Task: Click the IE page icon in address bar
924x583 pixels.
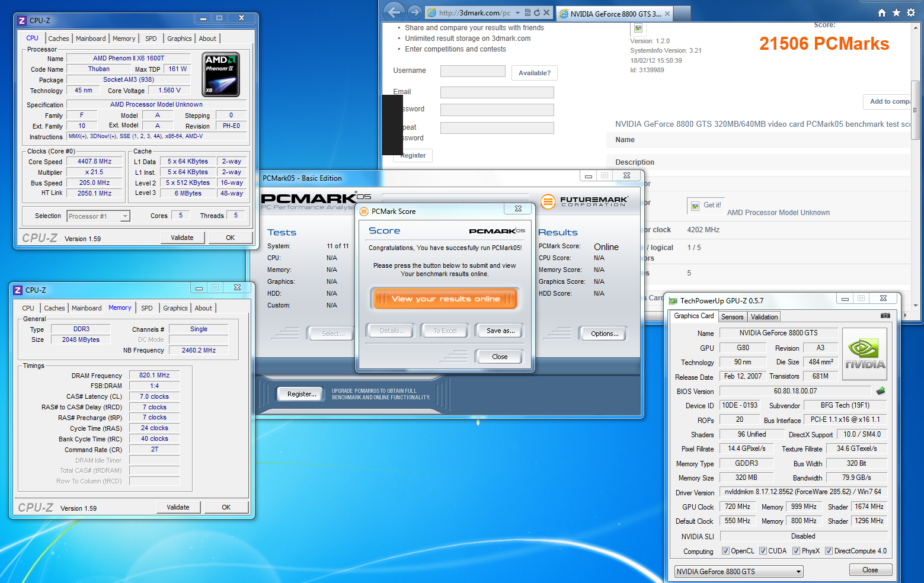Action: pos(432,12)
